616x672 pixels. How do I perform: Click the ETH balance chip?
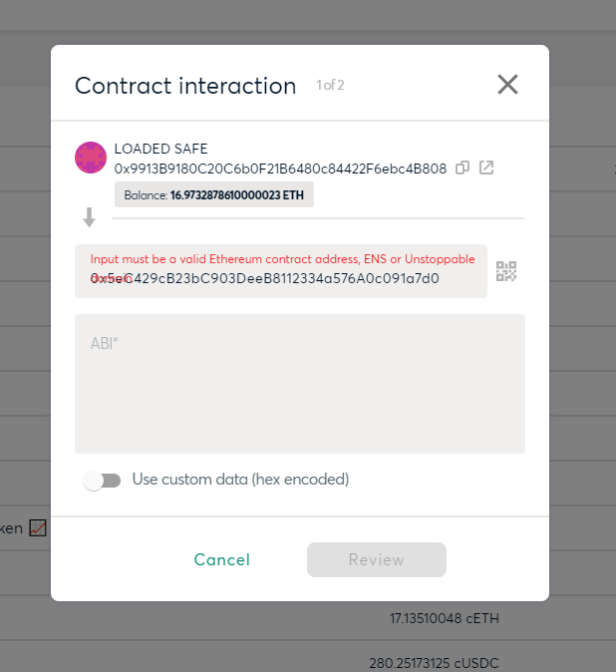tap(214, 195)
